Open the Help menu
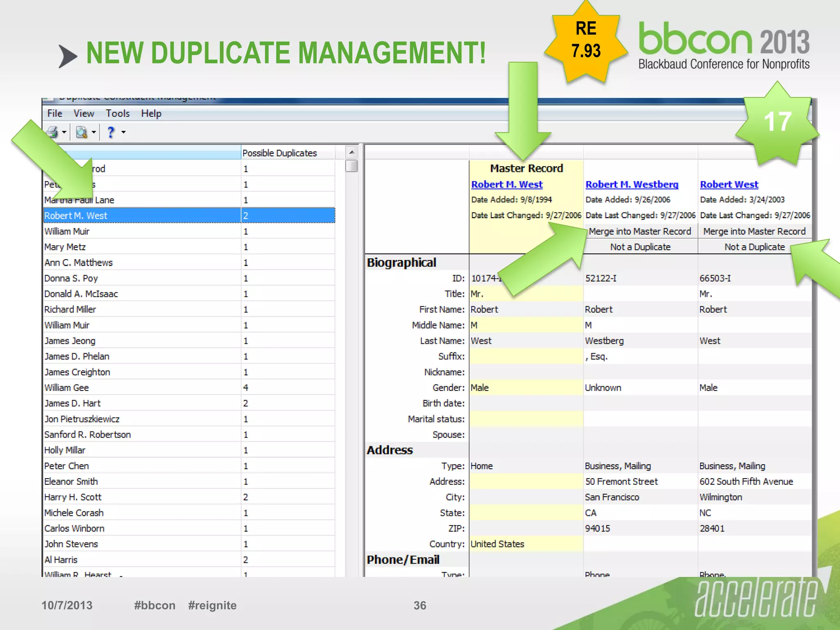This screenshot has width=840, height=630. point(151,114)
